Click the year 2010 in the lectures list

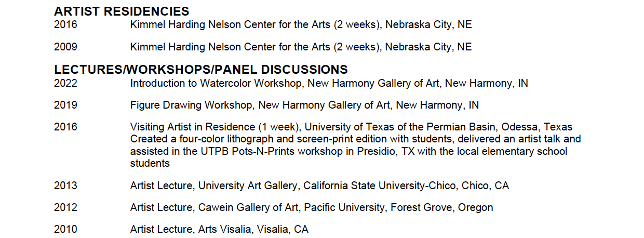[x=65, y=229]
